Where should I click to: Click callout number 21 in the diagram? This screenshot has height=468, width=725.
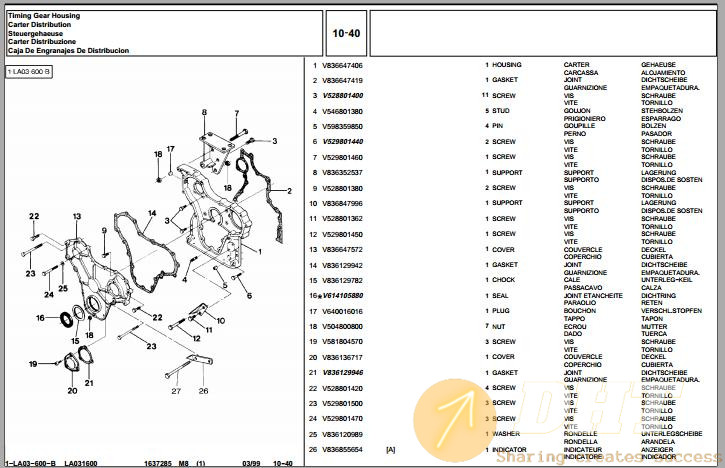pos(89,383)
